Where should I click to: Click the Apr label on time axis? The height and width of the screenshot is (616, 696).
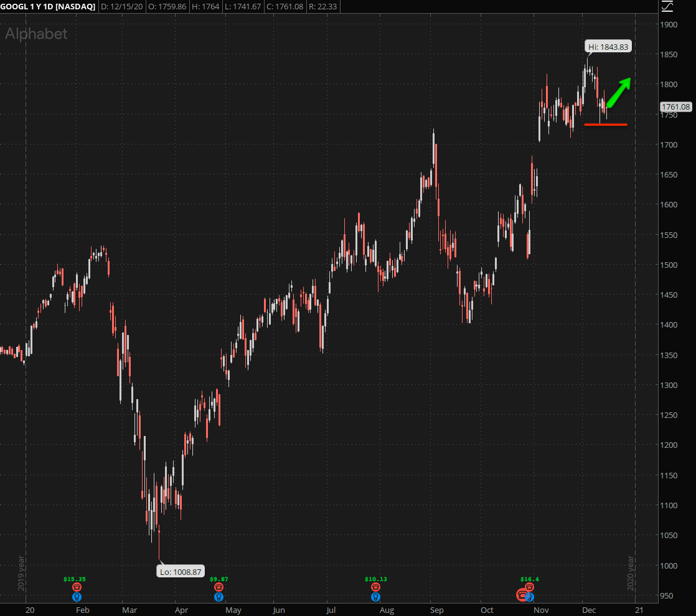click(181, 610)
